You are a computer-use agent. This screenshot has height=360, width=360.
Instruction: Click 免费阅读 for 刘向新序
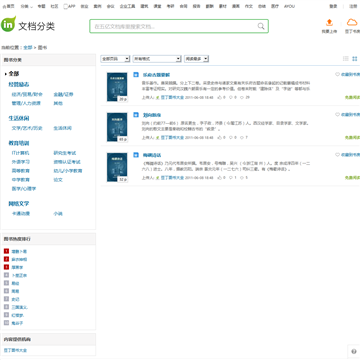352,137
